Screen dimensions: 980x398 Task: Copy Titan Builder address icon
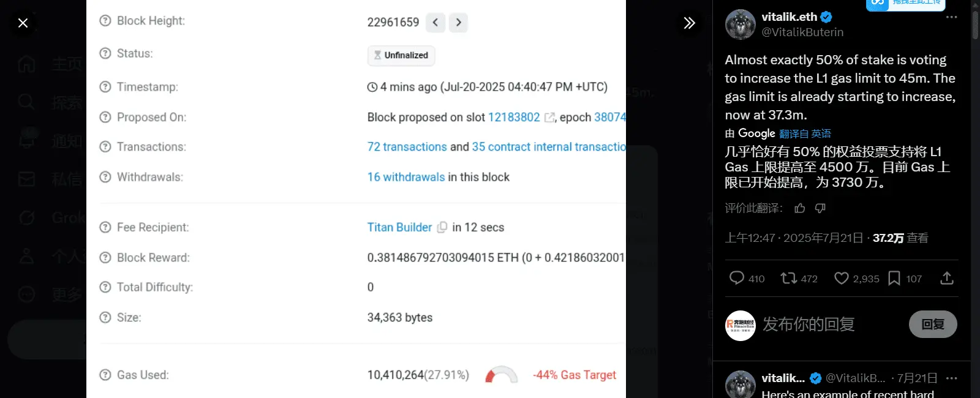(x=442, y=227)
